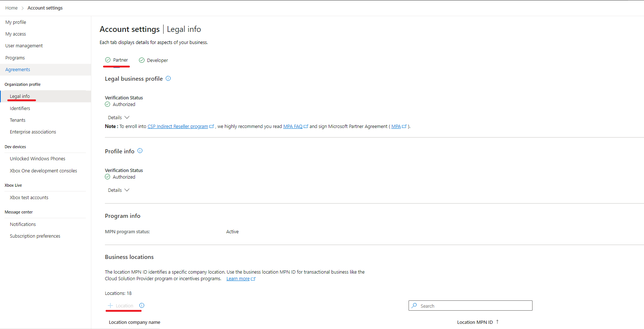Click info icon beside Legal business profile
Image resolution: width=644 pixels, height=329 pixels.
click(168, 78)
